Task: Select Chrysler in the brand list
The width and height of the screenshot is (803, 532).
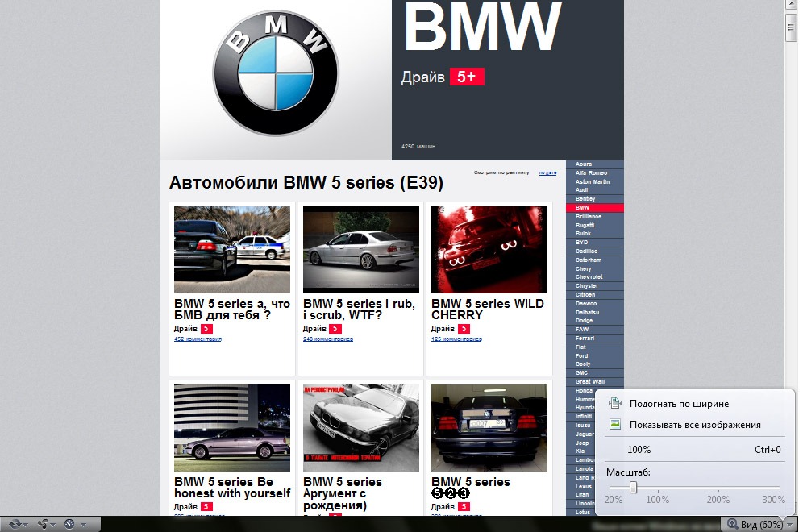Action: (587, 286)
